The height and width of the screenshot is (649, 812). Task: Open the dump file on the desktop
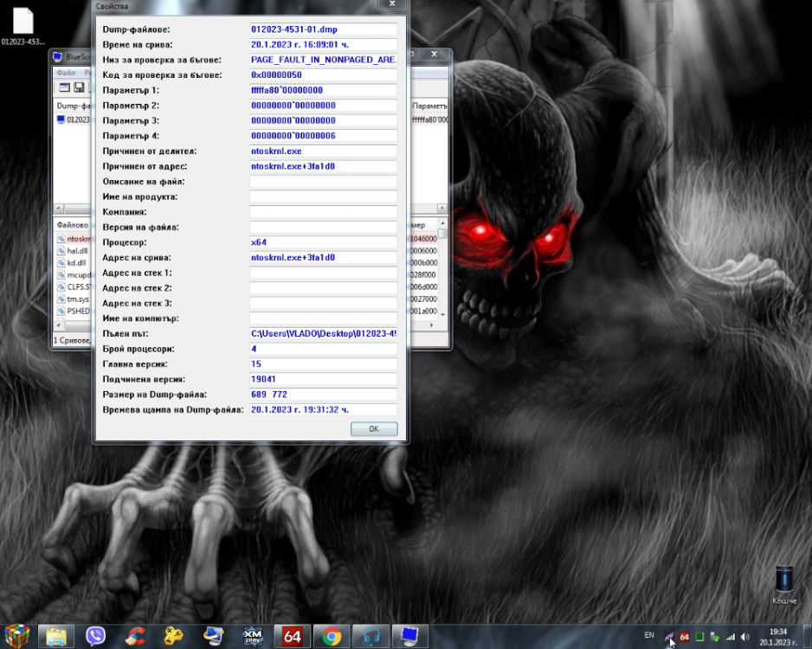coord(23,26)
